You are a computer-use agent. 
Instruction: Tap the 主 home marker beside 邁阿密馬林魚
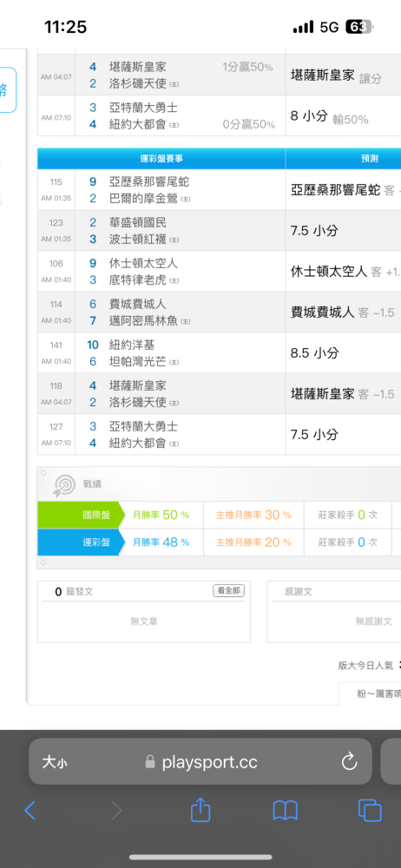pyautogui.click(x=186, y=322)
